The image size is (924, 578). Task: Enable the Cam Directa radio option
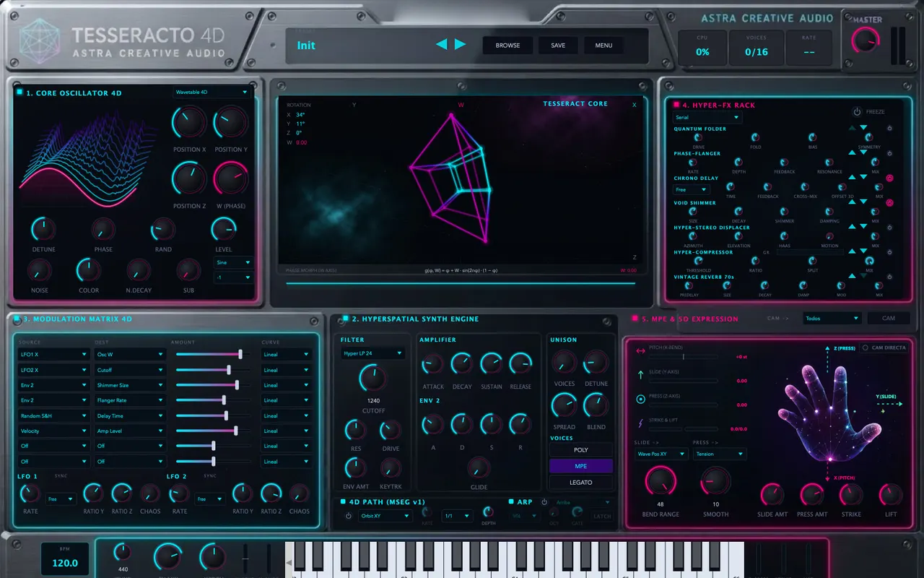point(866,348)
